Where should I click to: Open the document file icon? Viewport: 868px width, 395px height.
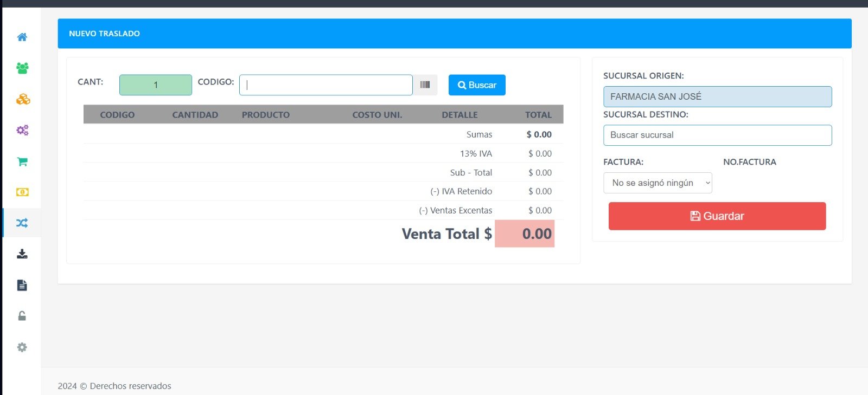click(22, 285)
